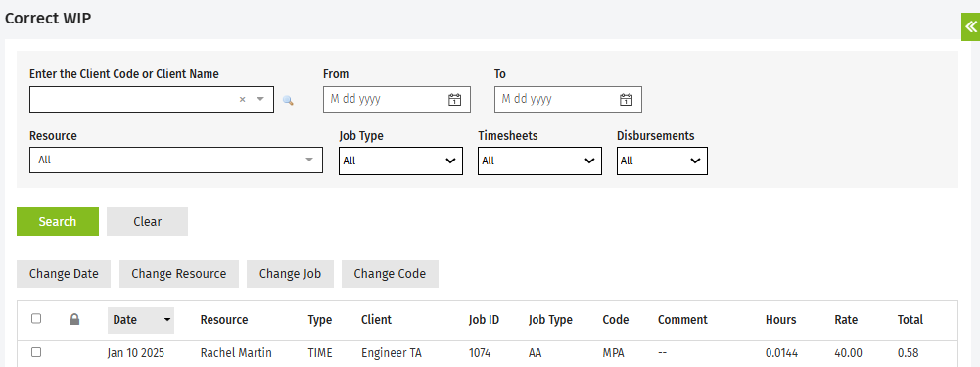Image resolution: width=980 pixels, height=367 pixels.
Task: Click the 0.58 total cell
Action: 909,353
